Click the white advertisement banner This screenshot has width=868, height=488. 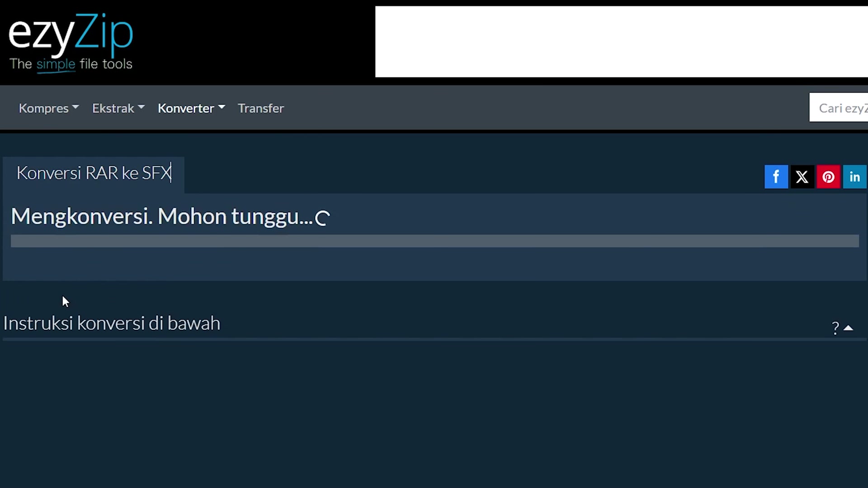pos(621,42)
